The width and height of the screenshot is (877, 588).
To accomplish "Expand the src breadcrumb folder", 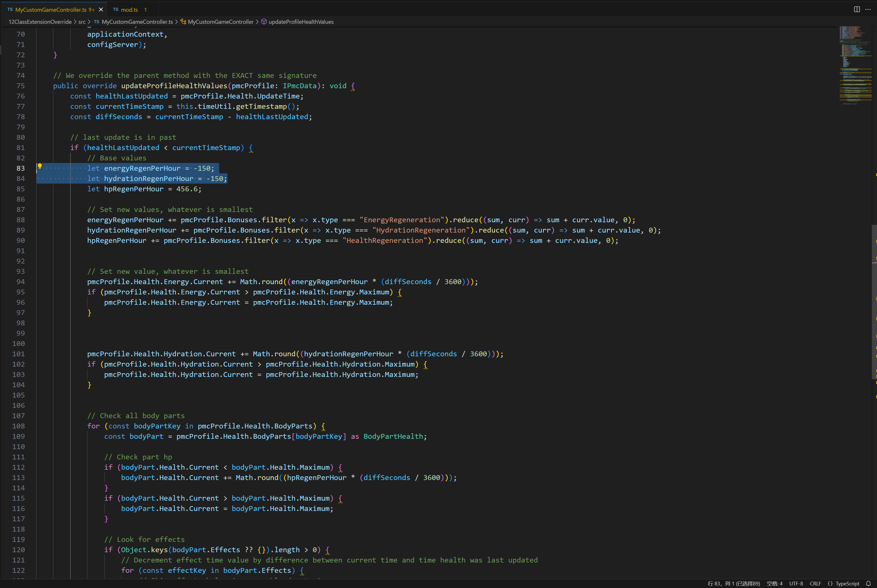I will tap(82, 22).
